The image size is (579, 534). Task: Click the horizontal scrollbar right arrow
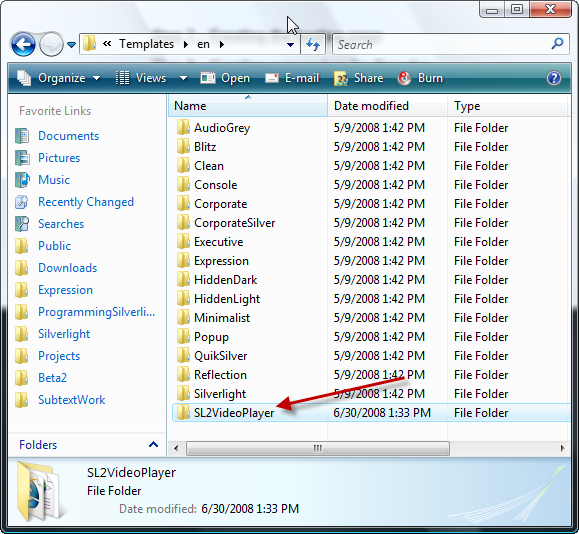[x=562, y=448]
